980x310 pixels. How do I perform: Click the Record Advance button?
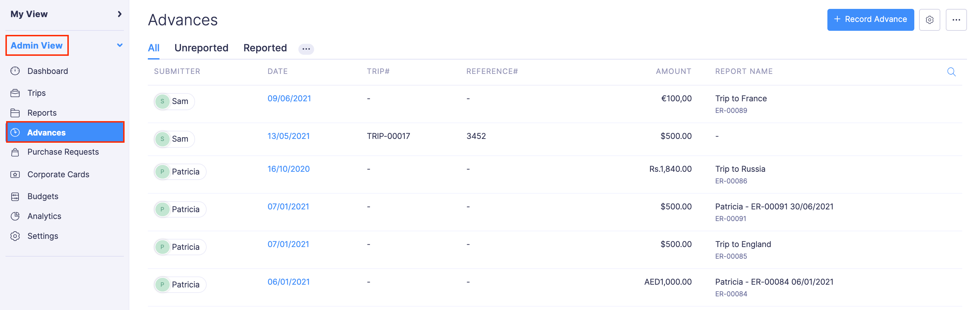click(x=870, y=20)
